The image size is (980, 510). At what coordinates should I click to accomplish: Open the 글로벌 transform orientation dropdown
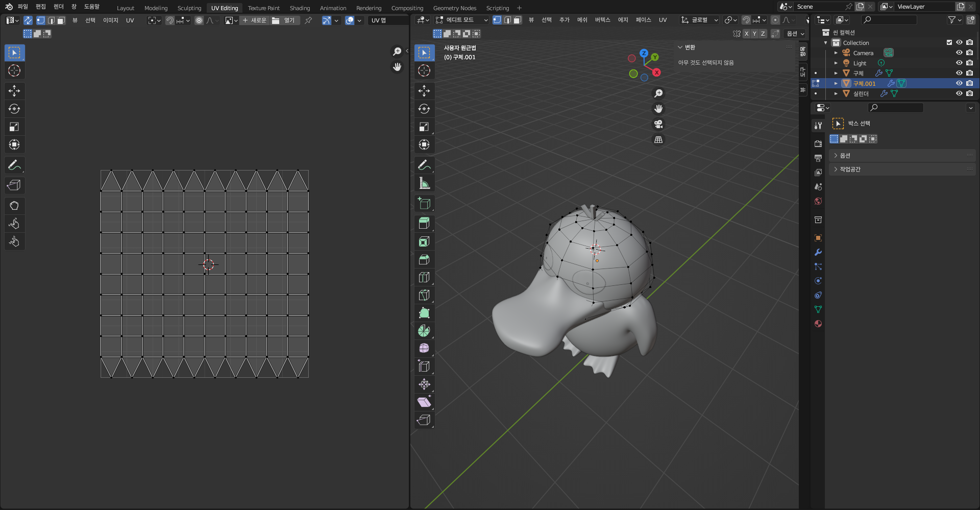[699, 20]
